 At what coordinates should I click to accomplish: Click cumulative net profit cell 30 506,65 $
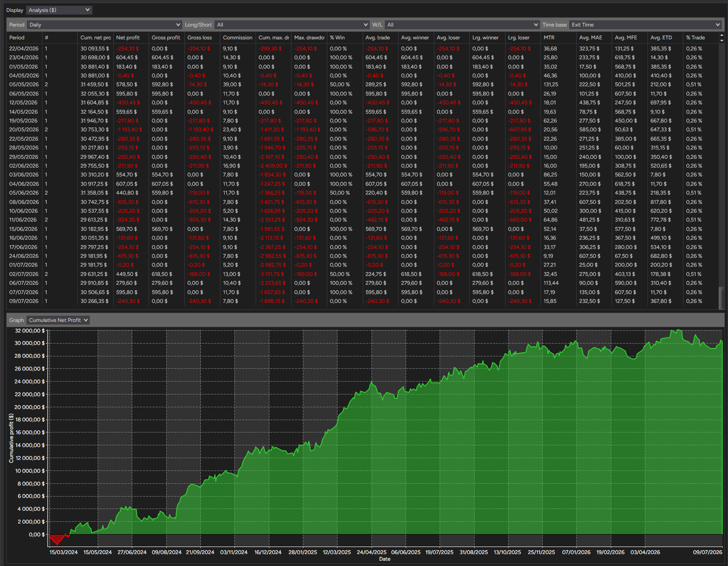95,292
